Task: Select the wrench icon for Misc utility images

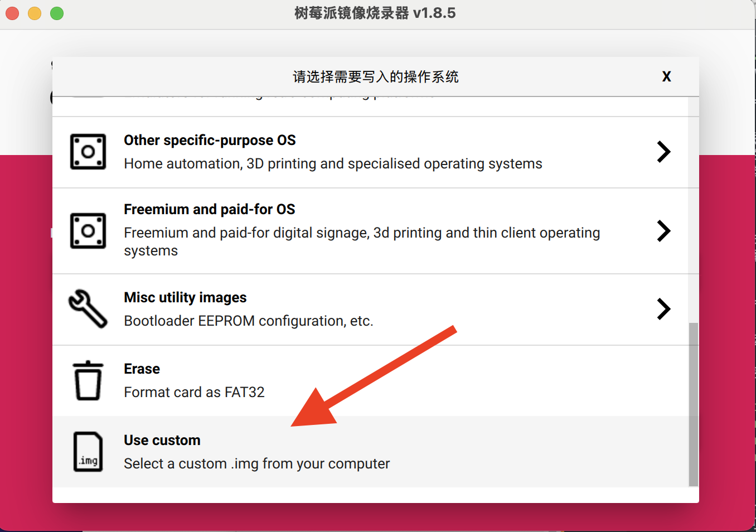Action: point(88,308)
